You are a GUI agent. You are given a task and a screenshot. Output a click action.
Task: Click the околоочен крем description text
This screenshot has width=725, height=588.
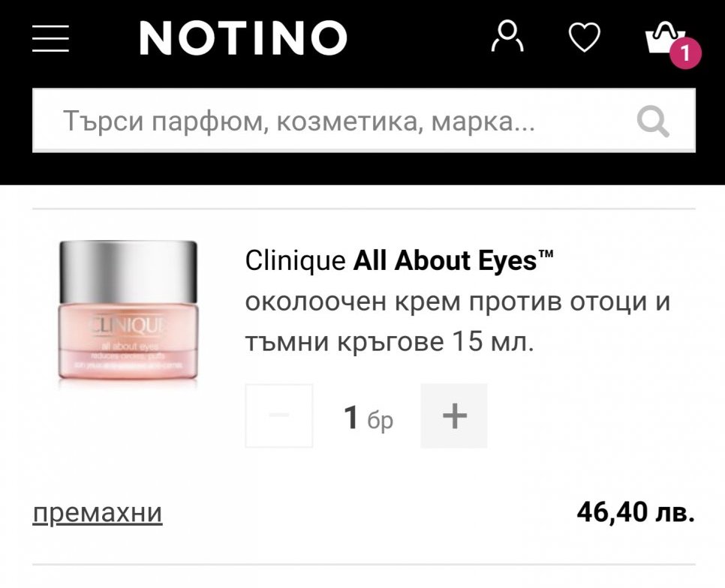point(457,322)
